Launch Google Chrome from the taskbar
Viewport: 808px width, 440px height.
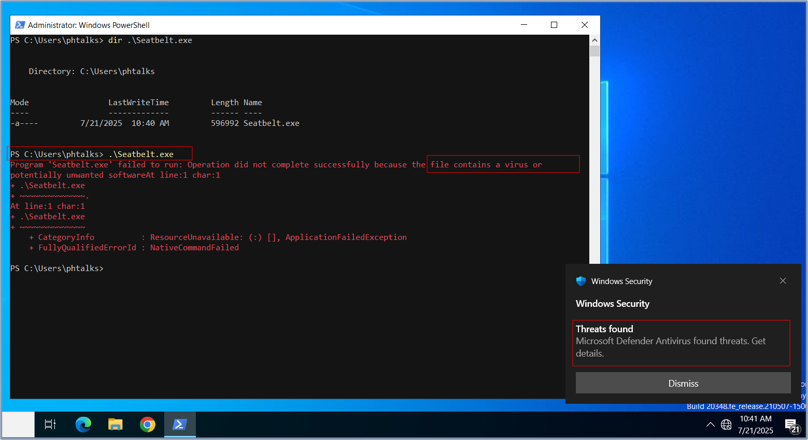(x=147, y=425)
